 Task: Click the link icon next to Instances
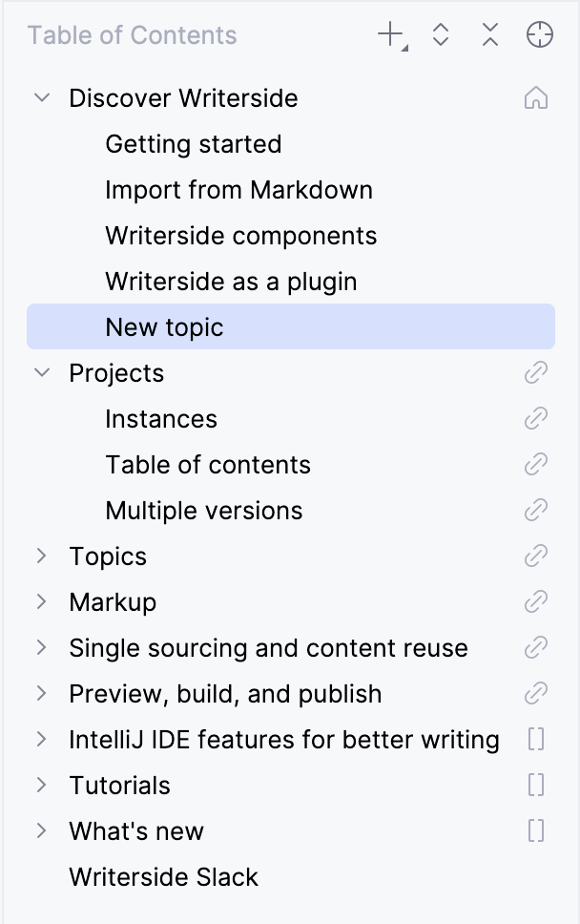(x=535, y=418)
